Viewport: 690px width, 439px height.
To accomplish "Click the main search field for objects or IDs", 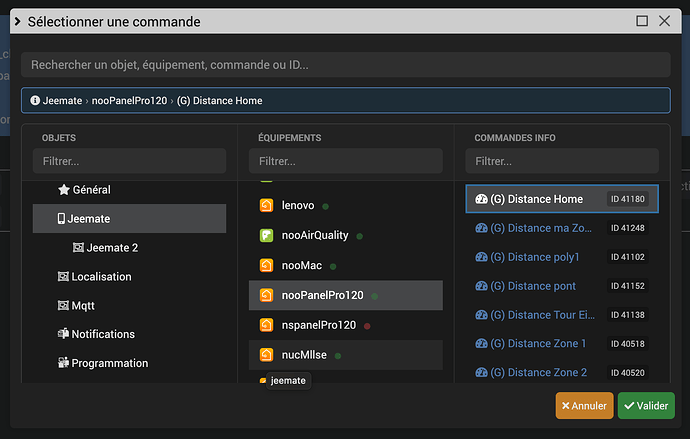I will 345,65.
